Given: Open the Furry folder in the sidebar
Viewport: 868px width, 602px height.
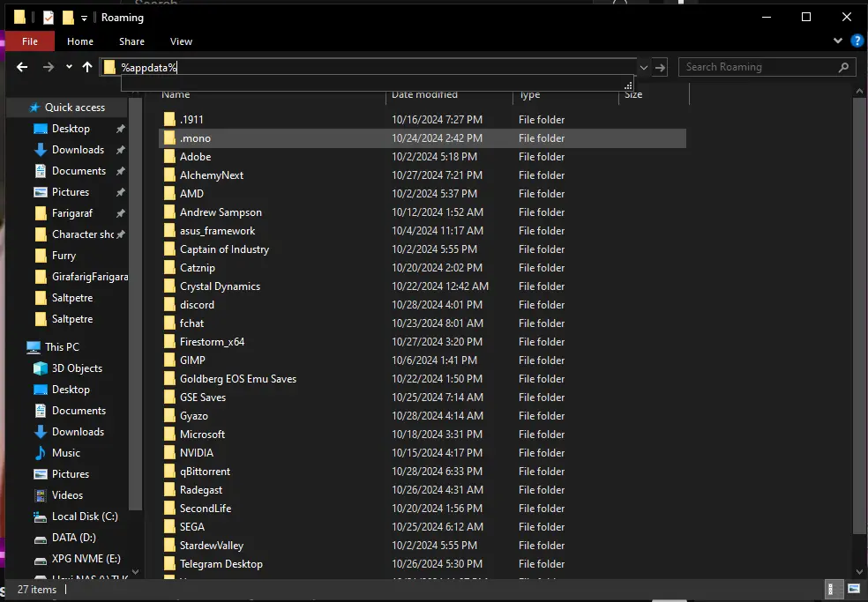Looking at the screenshot, I should (64, 256).
